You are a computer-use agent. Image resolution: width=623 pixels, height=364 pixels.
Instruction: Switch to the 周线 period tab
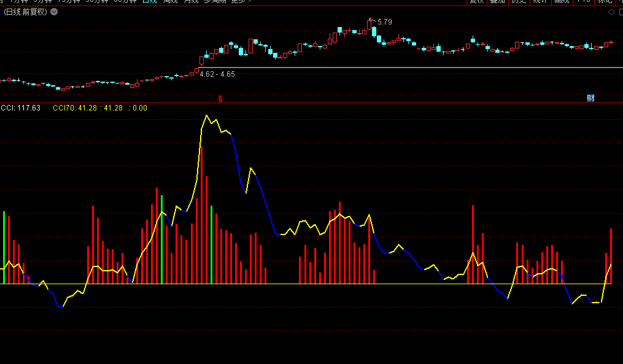point(171,2)
